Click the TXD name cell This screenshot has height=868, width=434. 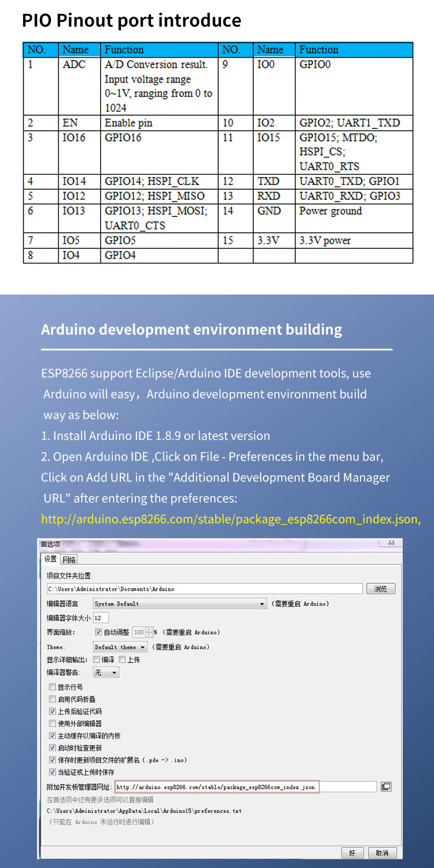(274, 181)
